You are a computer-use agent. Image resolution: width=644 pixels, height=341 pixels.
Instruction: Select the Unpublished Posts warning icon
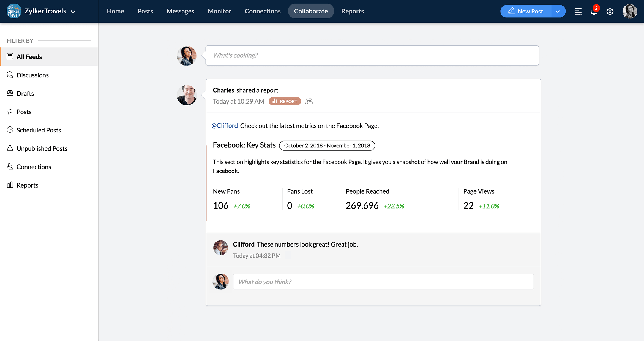pos(10,148)
